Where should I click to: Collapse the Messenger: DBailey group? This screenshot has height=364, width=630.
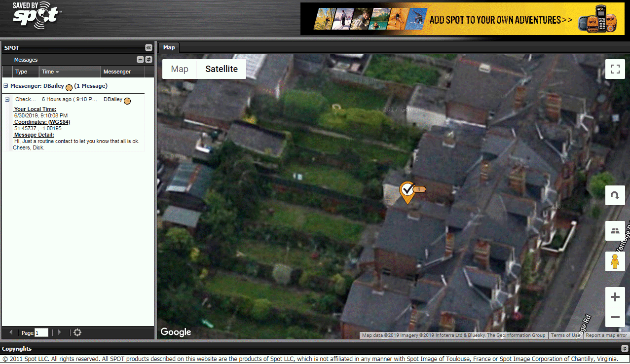coord(5,86)
